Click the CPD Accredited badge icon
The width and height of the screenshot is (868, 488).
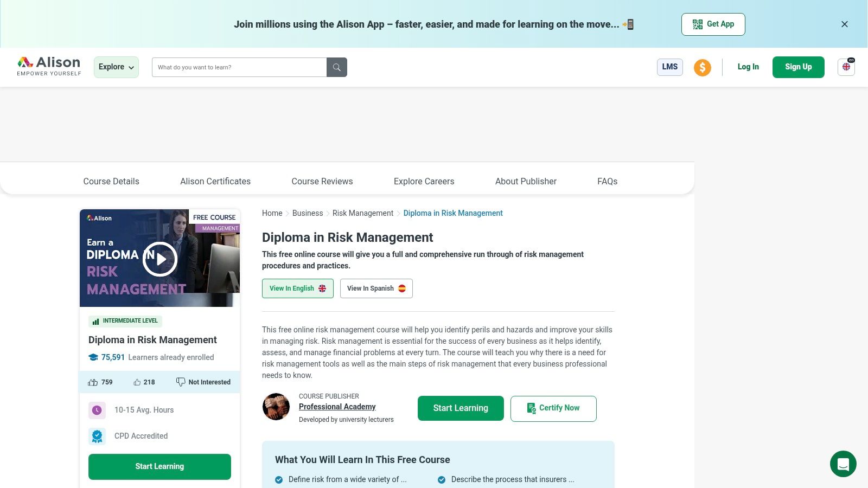click(x=97, y=436)
